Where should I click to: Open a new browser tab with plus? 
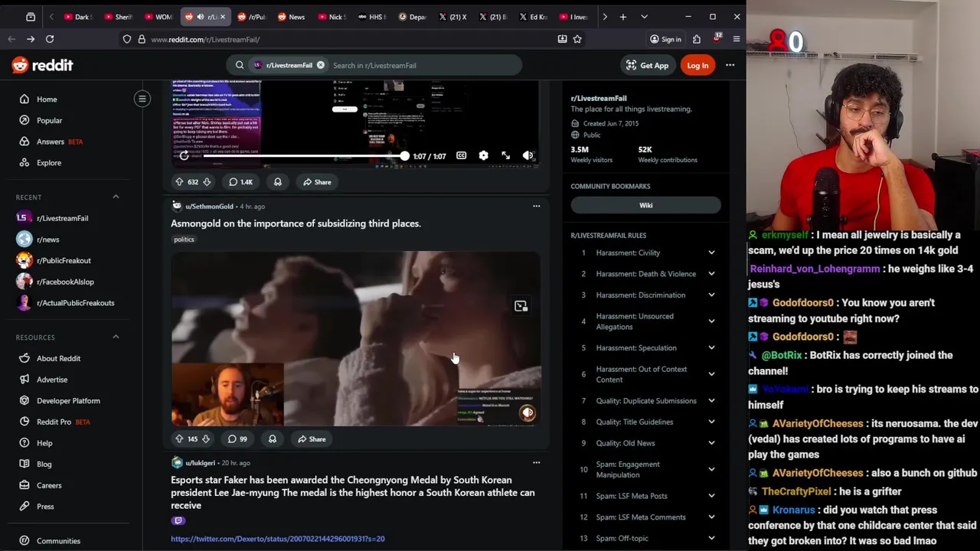623,17
